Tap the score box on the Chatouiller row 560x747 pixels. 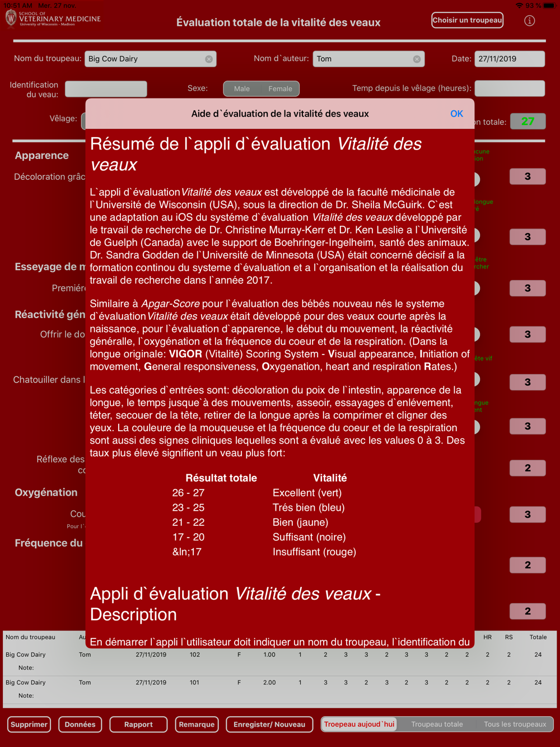528,382
